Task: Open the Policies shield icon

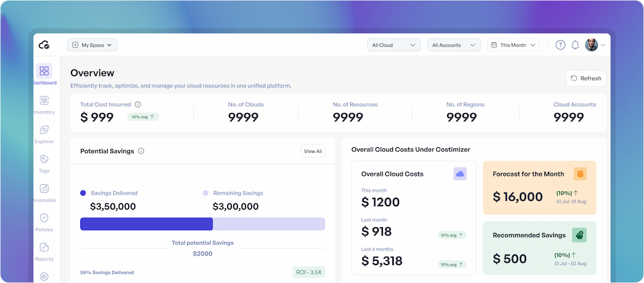Action: tap(44, 218)
